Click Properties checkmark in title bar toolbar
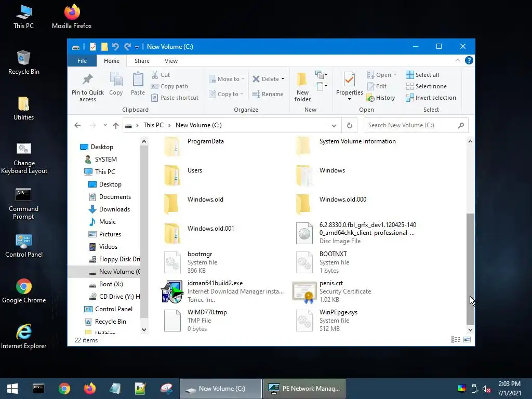 tap(92, 47)
